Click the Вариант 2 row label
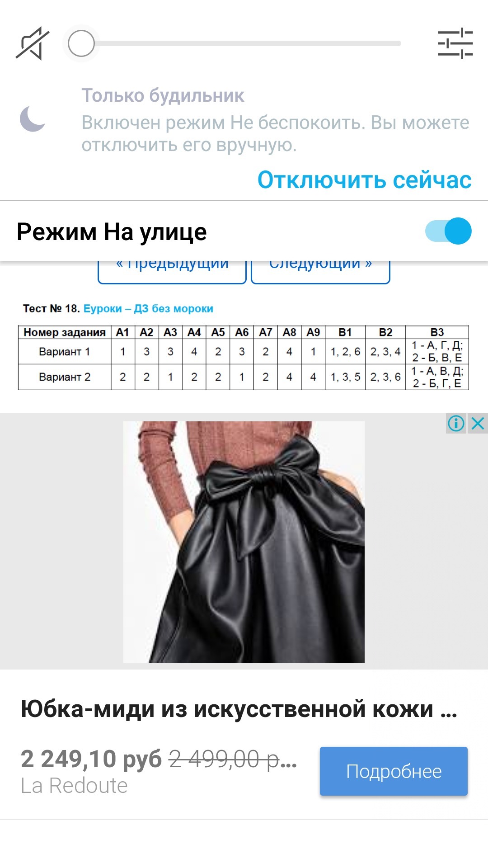The width and height of the screenshot is (488, 868). [65, 377]
